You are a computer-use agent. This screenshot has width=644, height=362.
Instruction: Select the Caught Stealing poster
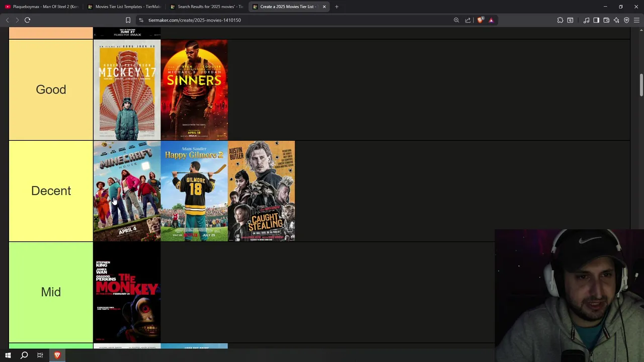(261, 191)
